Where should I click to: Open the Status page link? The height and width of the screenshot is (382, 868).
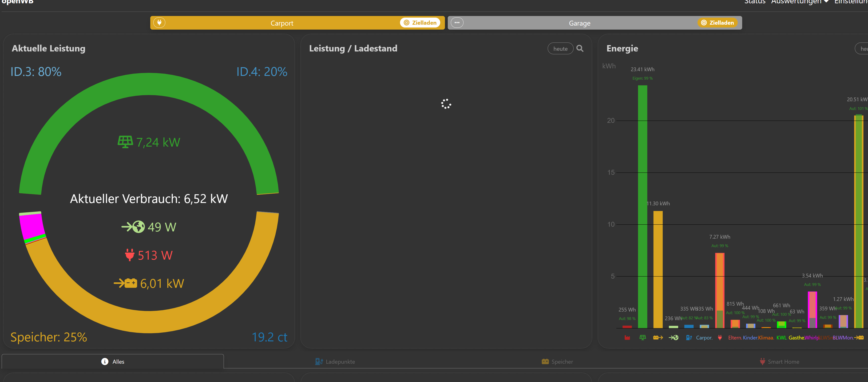point(755,2)
